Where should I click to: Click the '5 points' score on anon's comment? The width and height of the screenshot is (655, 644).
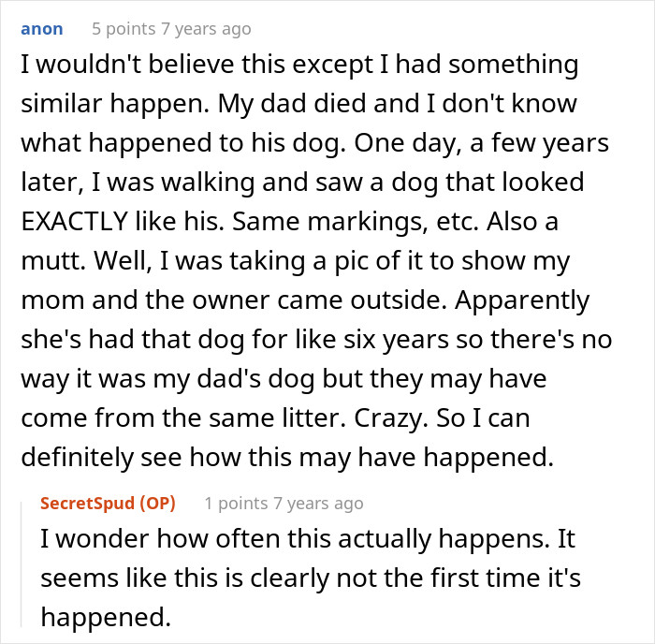coord(124,29)
